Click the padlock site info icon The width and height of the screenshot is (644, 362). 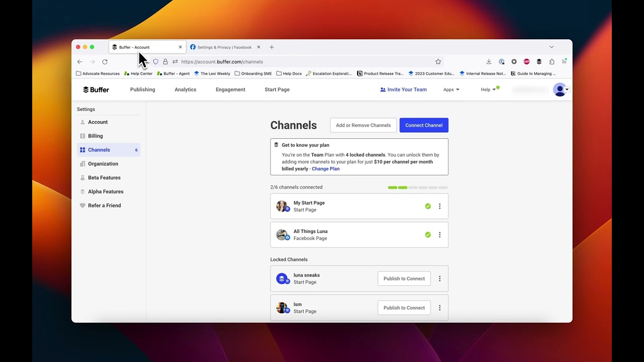[x=165, y=62]
